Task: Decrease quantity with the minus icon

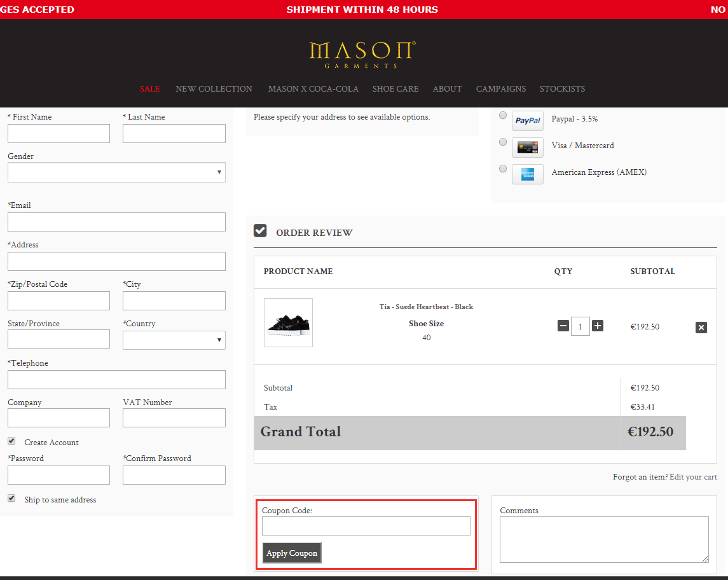Action: (x=563, y=326)
